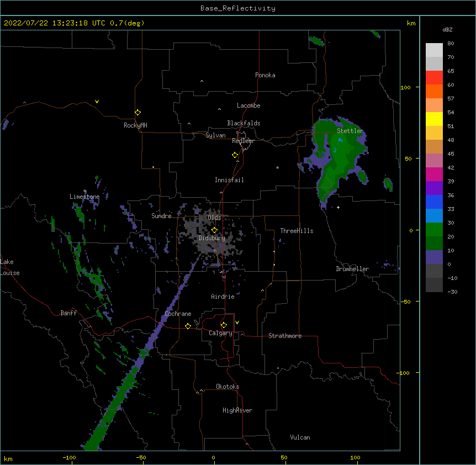Click the Sundre town label
Screen dimensions: 476x465
point(161,216)
